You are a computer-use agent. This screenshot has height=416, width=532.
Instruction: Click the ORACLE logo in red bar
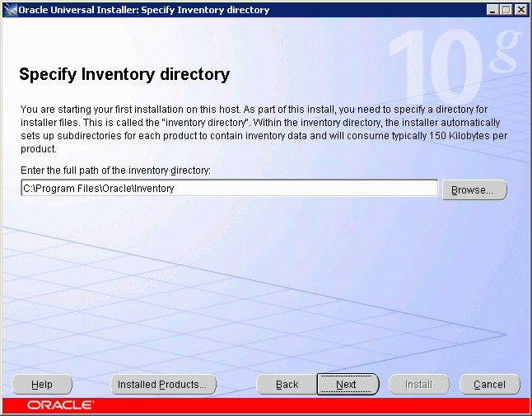click(60, 405)
